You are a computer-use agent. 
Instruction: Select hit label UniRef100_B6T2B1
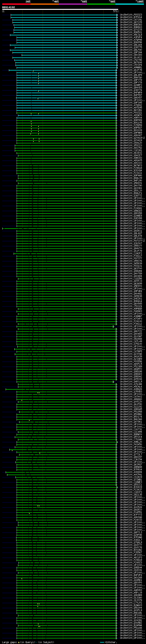(x=131, y=110)
